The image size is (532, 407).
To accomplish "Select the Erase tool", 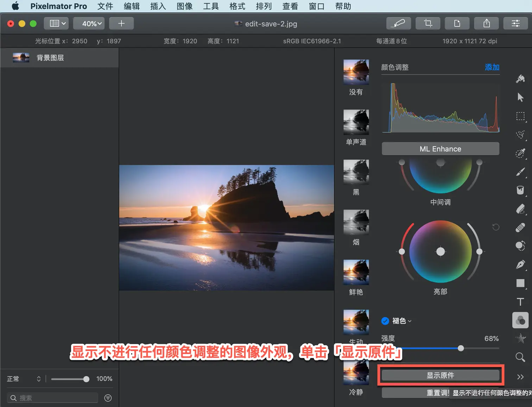I will [520, 209].
